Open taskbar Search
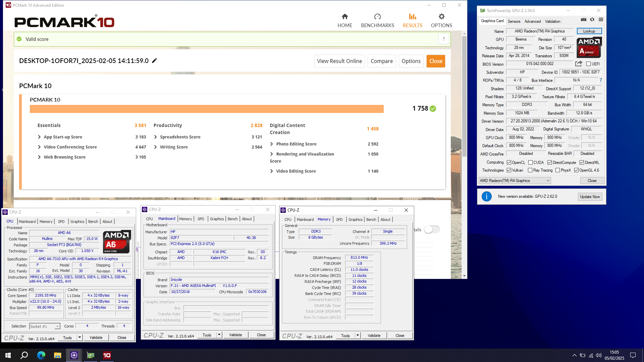This screenshot has height=362, width=644. tap(24, 355)
